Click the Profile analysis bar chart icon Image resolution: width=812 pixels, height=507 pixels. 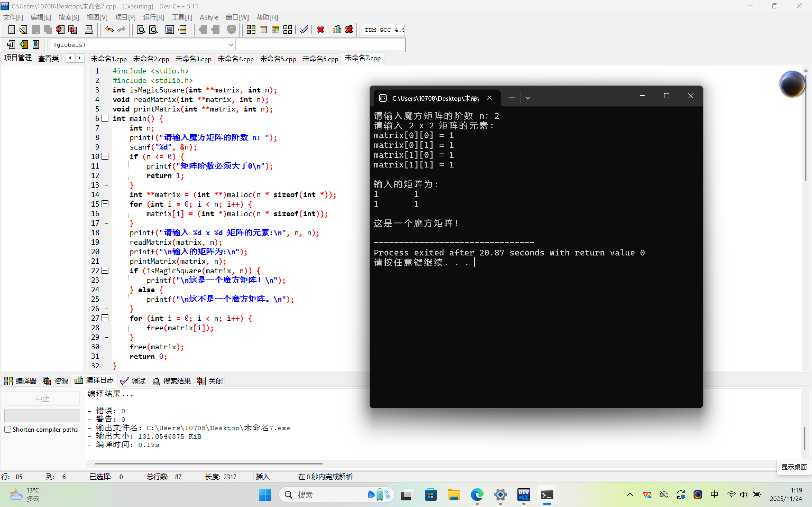click(337, 30)
